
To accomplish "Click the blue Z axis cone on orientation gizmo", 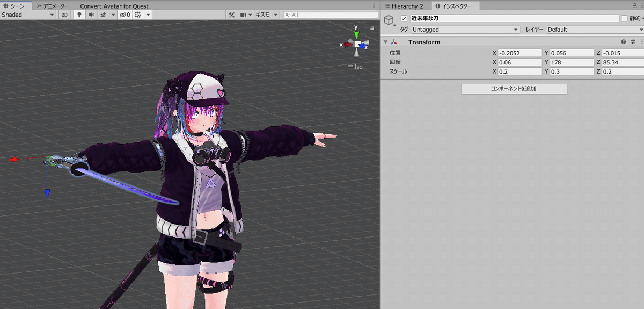I will tap(363, 47).
